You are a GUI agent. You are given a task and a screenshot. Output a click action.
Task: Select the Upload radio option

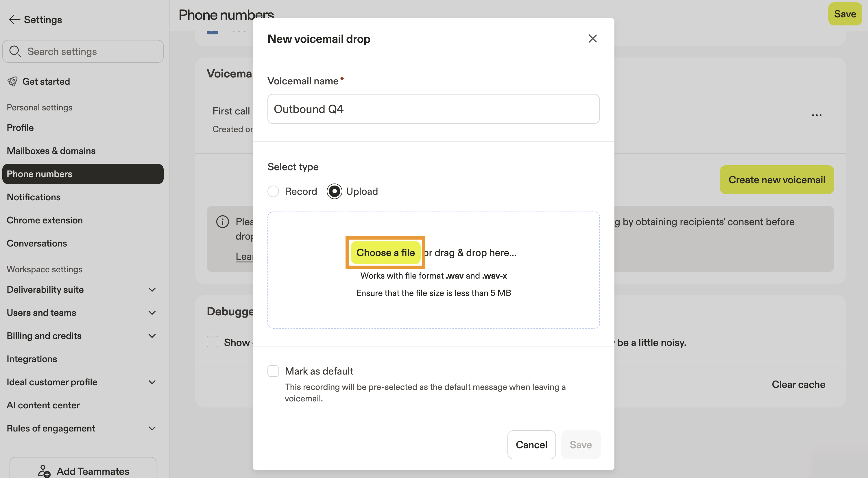(x=334, y=191)
